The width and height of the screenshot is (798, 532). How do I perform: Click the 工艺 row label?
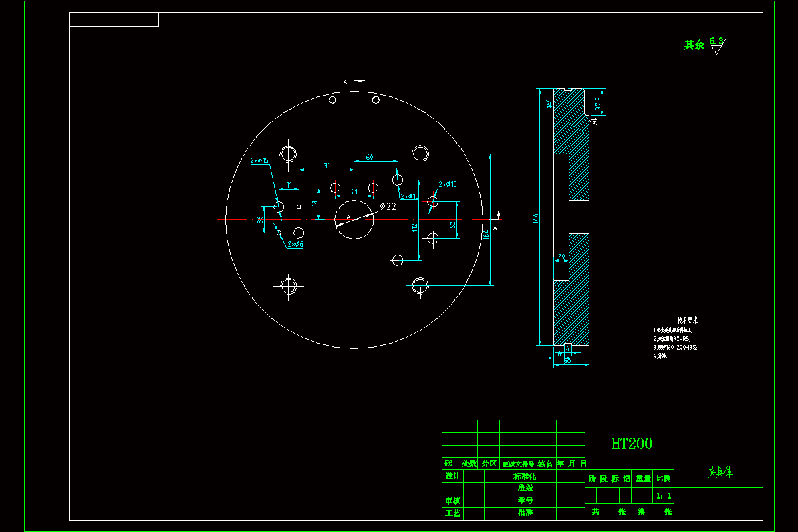452,513
